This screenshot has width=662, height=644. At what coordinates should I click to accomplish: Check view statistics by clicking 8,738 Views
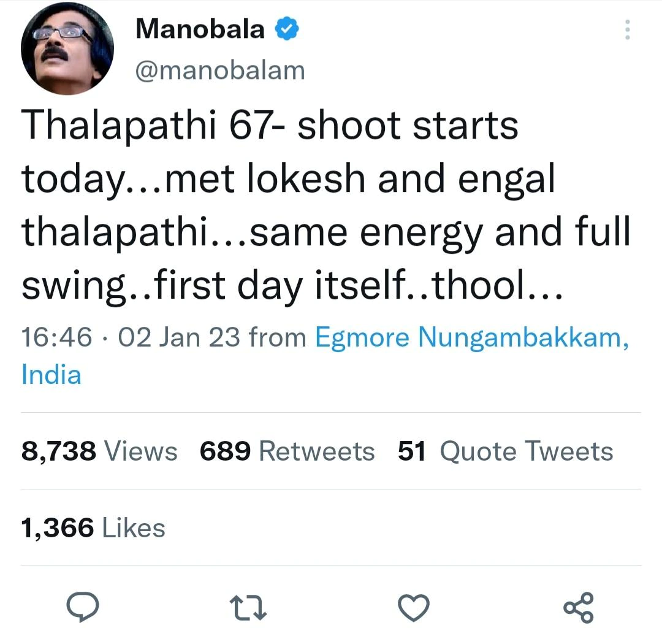click(x=98, y=451)
